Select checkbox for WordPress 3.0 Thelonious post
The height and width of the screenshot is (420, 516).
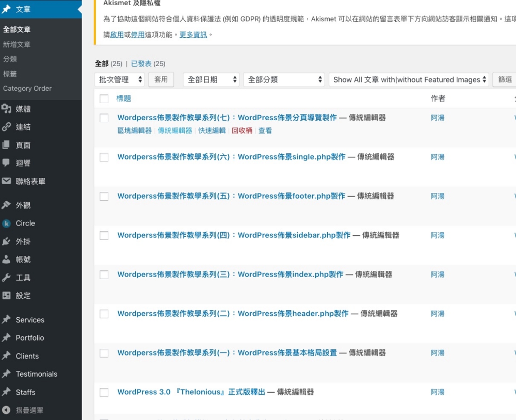[104, 393]
